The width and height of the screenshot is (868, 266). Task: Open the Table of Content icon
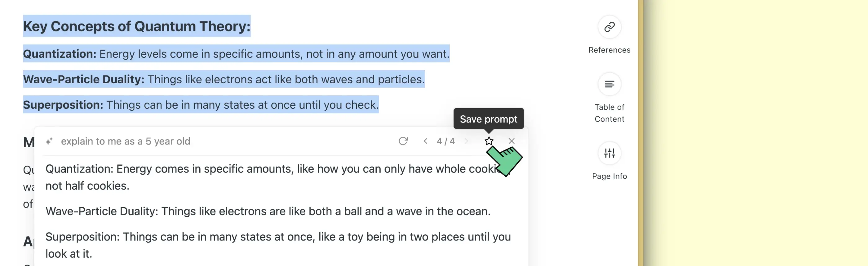pyautogui.click(x=609, y=84)
